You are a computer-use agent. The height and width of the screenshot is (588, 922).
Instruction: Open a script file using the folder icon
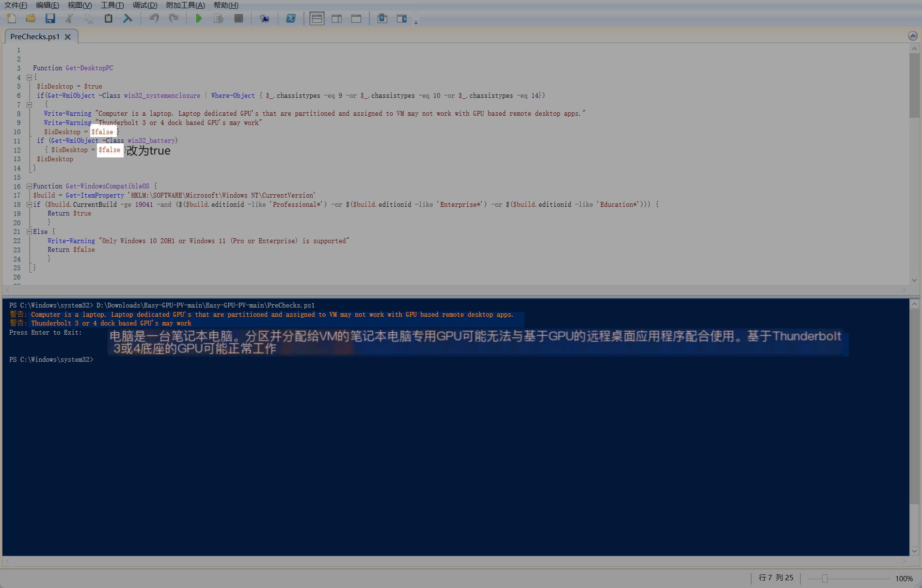[x=31, y=18]
